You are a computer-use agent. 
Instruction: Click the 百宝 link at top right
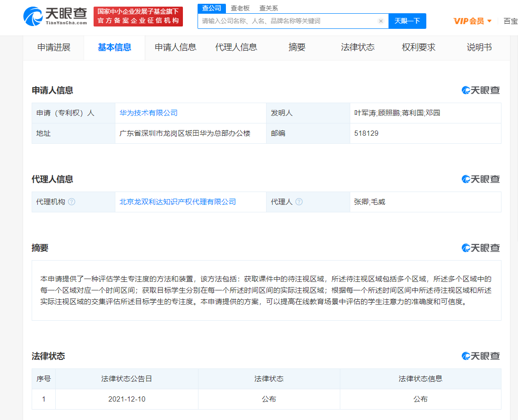tap(511, 21)
